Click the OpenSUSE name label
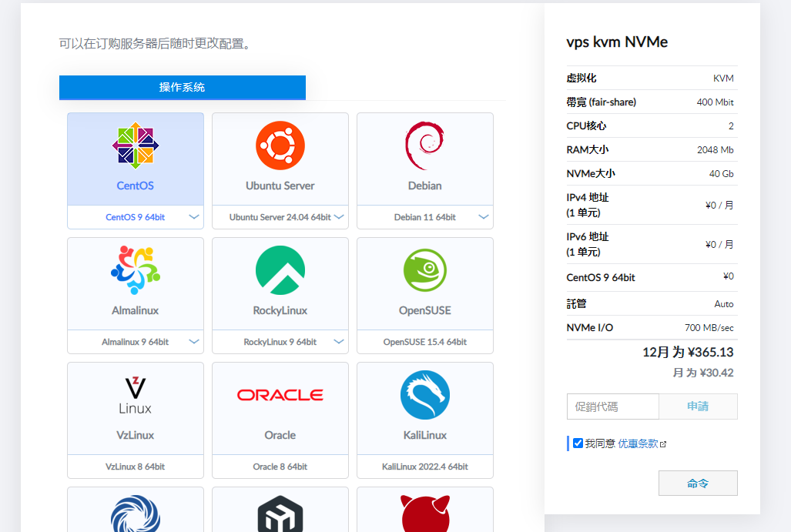791x532 pixels. 424,310
